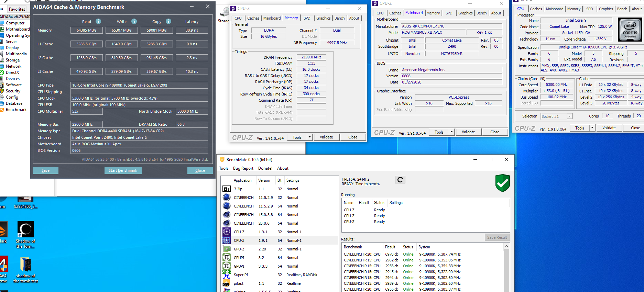
Task: Select Benchmark in AIDA64 tree
Action: 16,110
